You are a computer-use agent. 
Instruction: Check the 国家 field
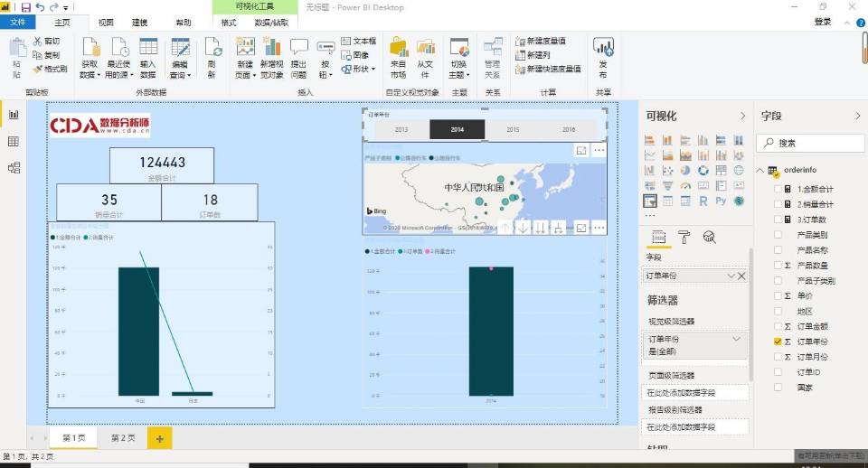coord(778,388)
